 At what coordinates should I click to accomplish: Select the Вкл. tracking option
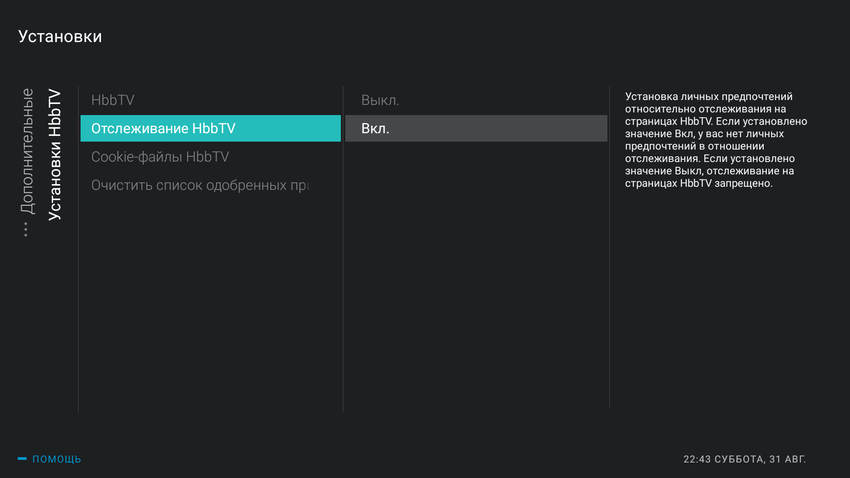476,128
